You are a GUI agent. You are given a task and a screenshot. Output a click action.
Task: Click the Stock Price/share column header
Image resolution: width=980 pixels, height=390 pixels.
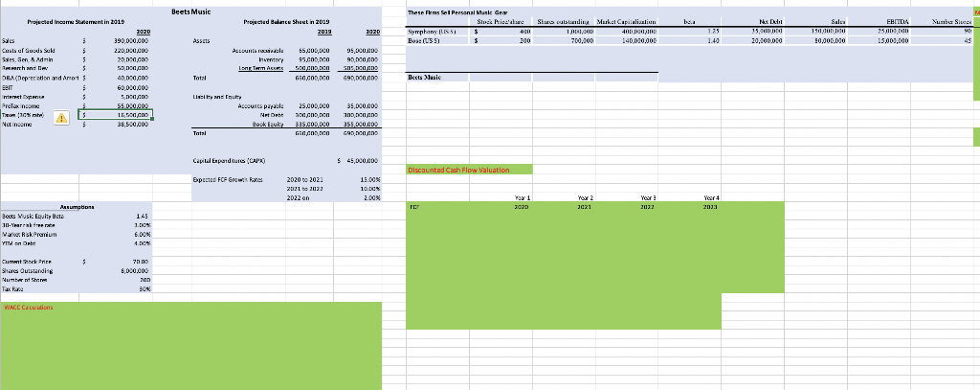[500, 22]
